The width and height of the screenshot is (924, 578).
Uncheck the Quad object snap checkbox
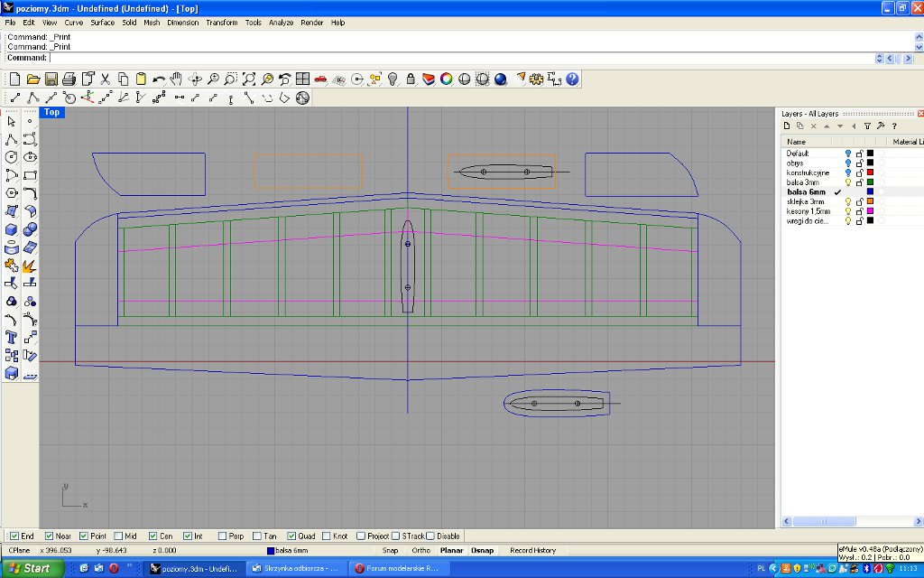click(x=292, y=536)
